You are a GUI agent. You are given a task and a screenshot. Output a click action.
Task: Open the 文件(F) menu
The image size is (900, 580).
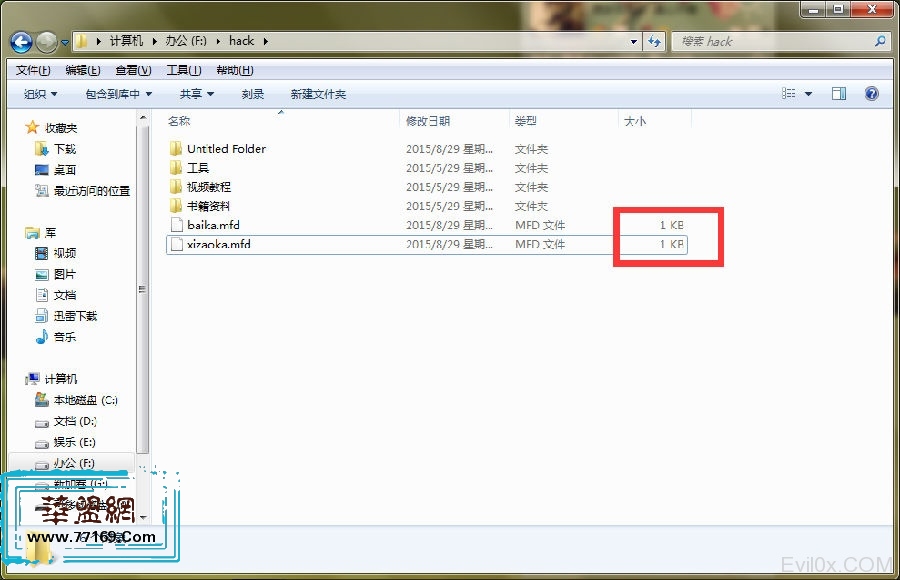[34, 70]
